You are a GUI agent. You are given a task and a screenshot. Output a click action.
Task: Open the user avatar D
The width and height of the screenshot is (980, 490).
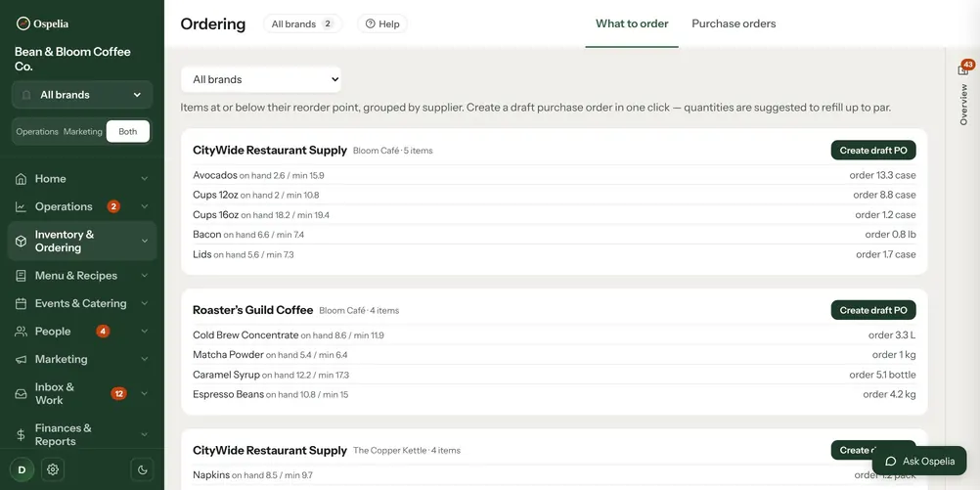point(22,469)
